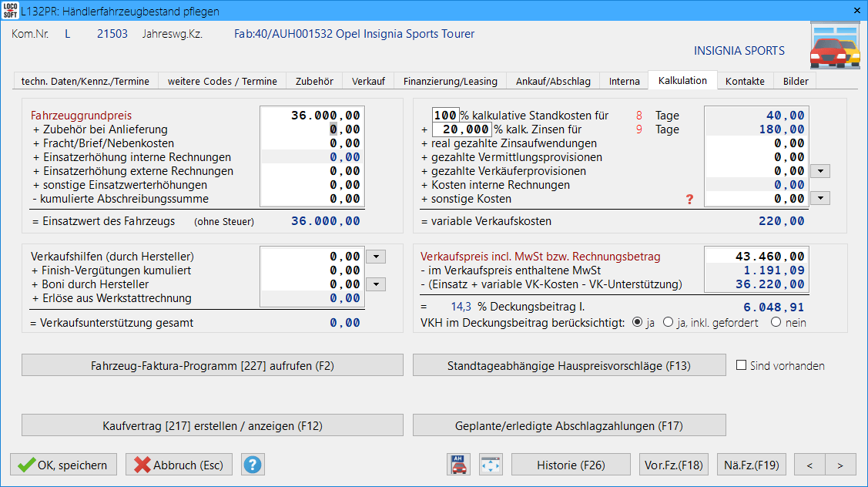Viewport: 868px width, 487px height.
Task: Select 'ja' radio for VKH im Deckungsbeitrag
Action: pyautogui.click(x=637, y=323)
